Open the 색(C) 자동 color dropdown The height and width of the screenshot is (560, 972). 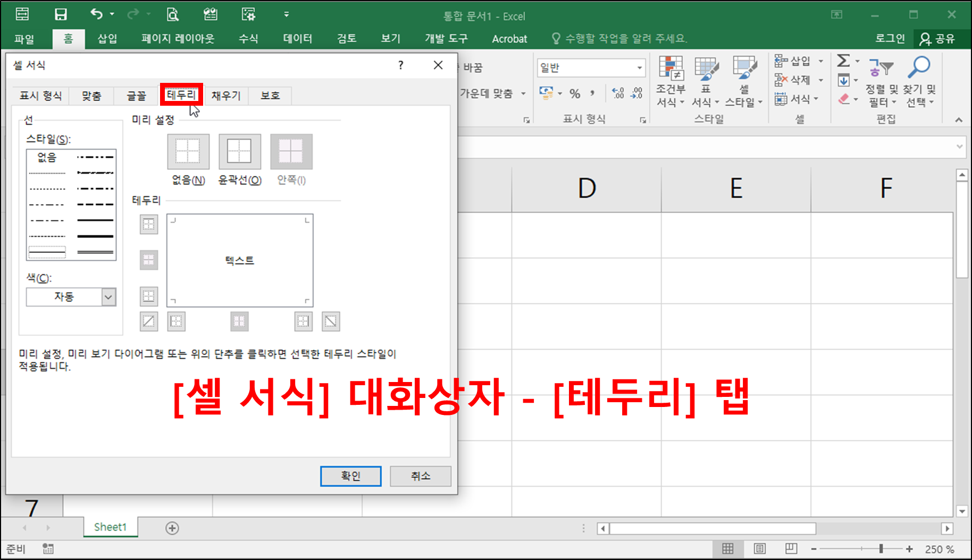point(108,297)
